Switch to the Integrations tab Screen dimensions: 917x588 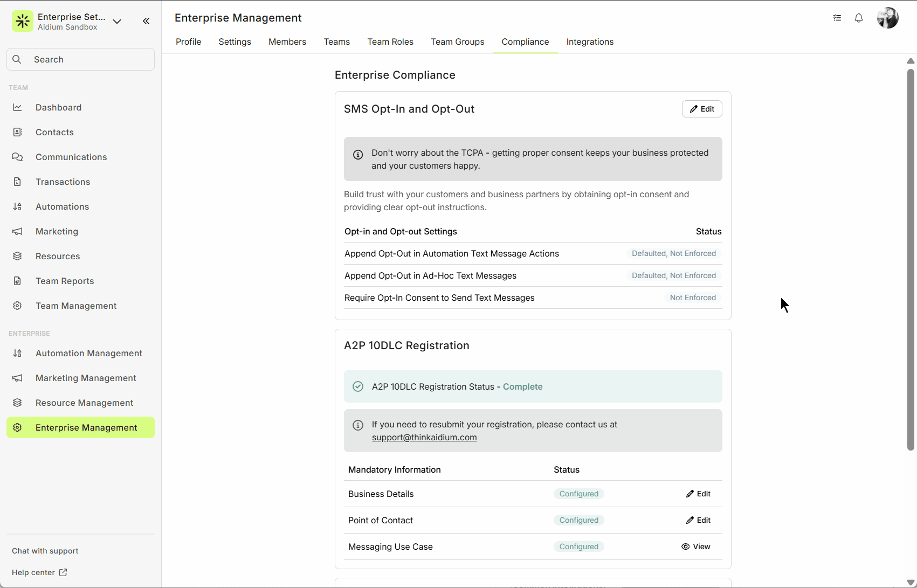(x=590, y=41)
